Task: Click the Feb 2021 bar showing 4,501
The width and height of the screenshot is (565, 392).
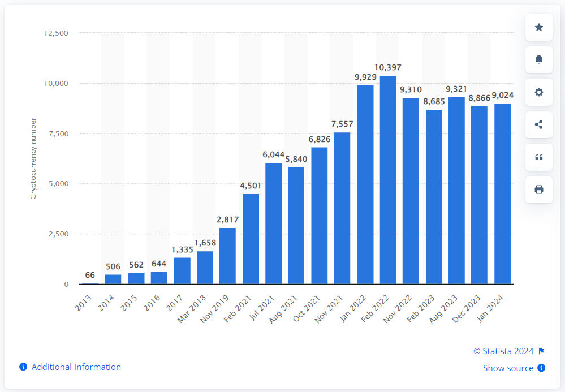Action: [251, 239]
